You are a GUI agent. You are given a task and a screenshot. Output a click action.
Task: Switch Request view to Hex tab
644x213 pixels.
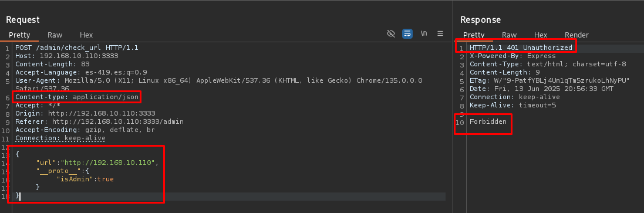pos(86,35)
